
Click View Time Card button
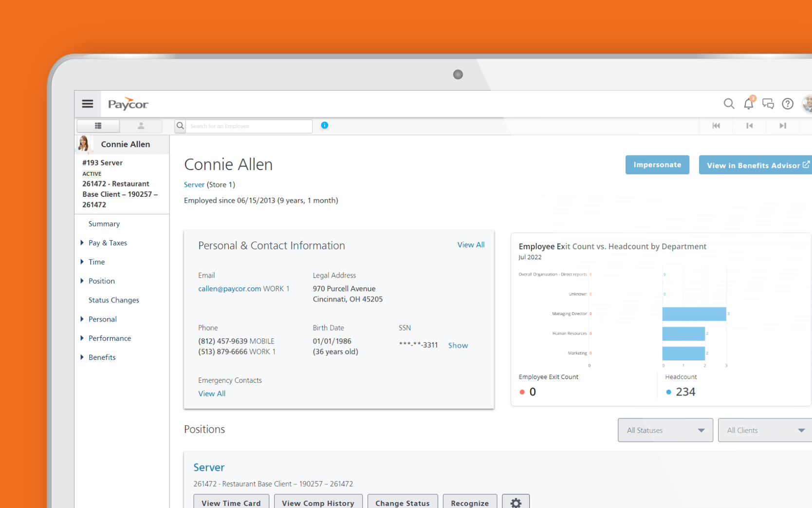pos(231,502)
